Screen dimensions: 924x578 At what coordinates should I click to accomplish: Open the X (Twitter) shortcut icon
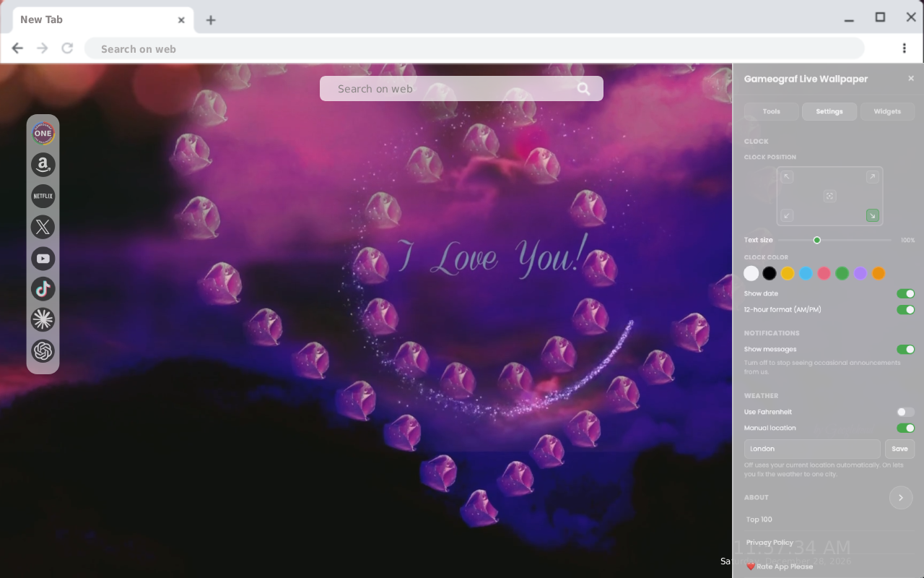tap(43, 227)
